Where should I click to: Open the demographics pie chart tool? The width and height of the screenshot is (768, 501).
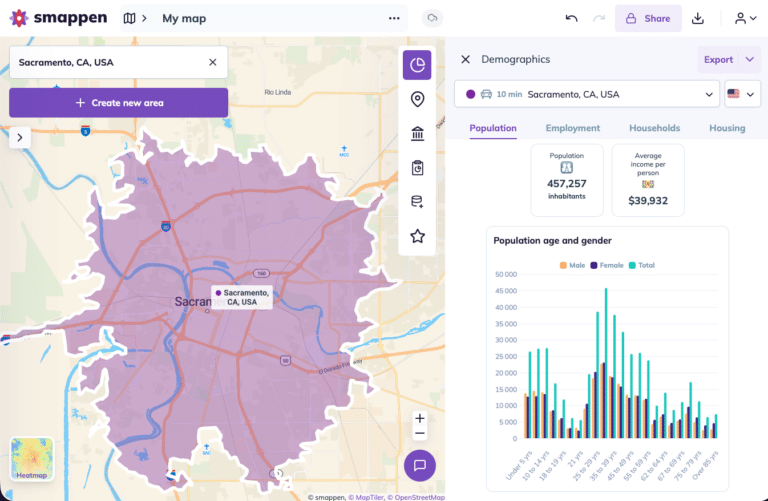point(417,65)
